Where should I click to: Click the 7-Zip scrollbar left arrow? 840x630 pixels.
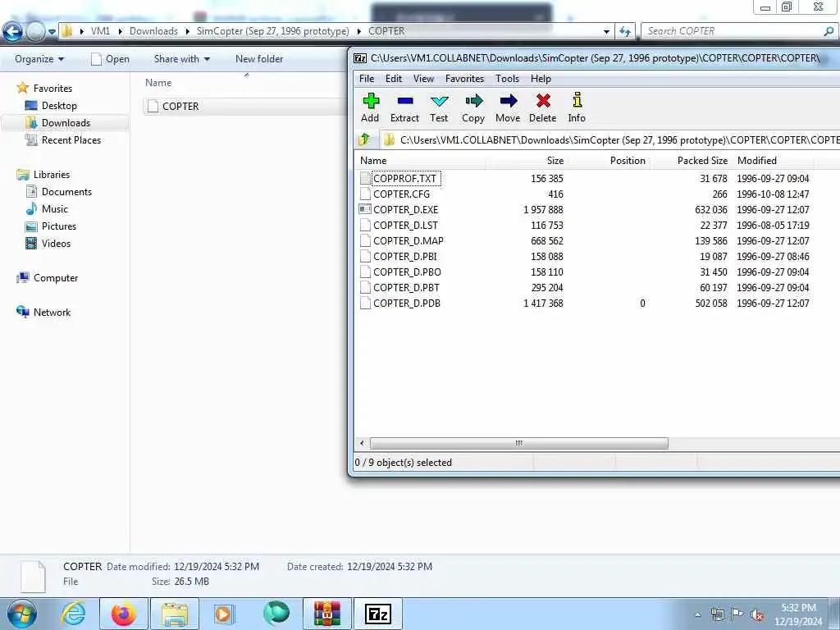(362, 443)
